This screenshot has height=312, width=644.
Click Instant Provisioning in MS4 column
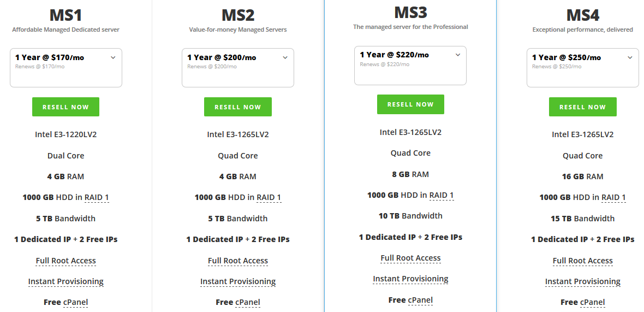coord(582,281)
